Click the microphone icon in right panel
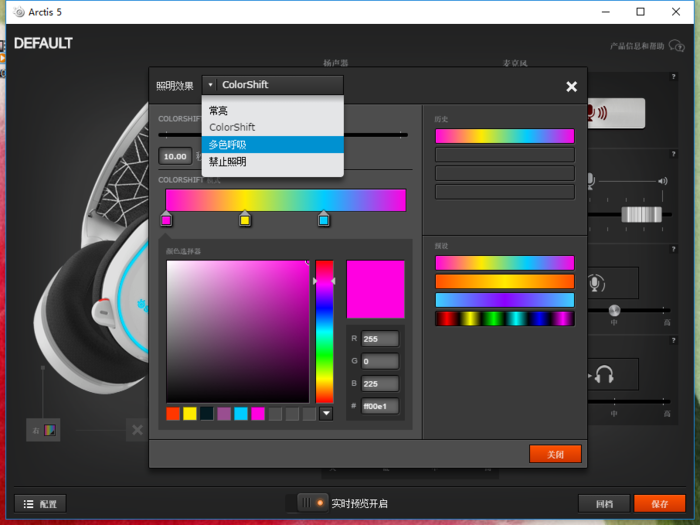The width and height of the screenshot is (700, 525). coord(596,283)
